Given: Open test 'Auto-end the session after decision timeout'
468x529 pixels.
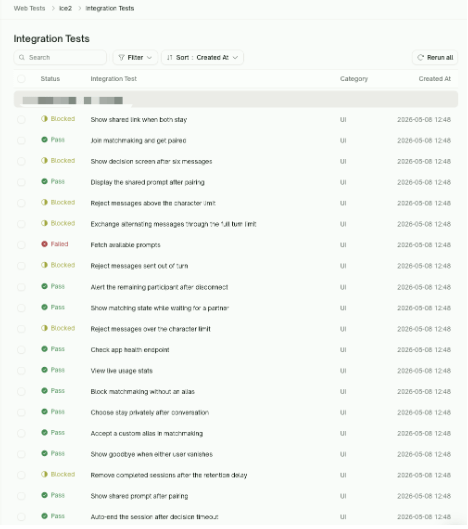Looking at the screenshot, I should pos(155,517).
